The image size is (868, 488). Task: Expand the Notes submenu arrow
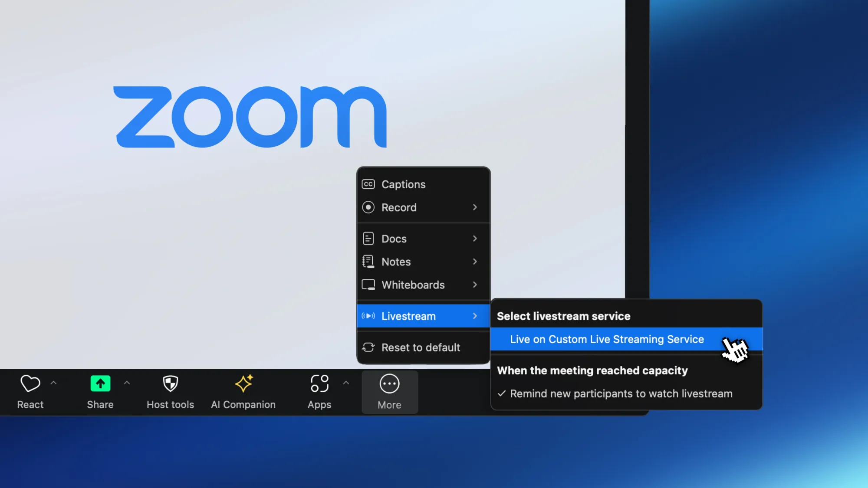click(x=475, y=262)
